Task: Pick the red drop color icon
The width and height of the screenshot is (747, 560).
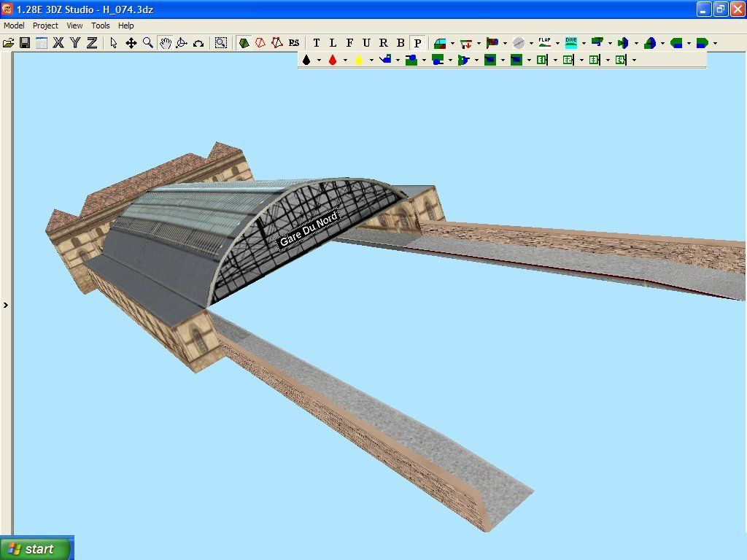Action: point(333,60)
